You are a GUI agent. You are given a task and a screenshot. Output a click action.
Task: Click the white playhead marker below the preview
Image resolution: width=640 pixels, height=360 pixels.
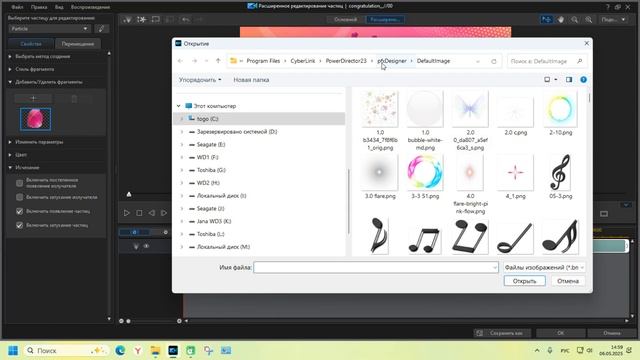[x=129, y=194]
